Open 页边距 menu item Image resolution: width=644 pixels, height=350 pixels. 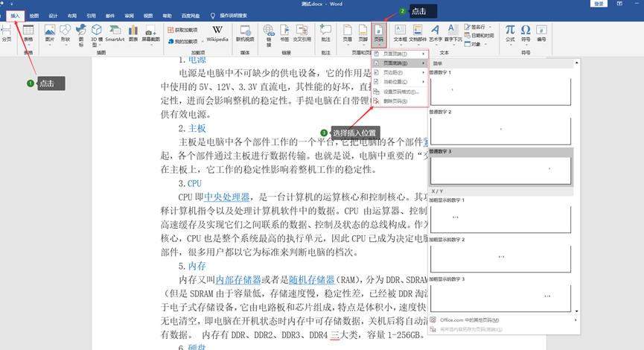[400, 72]
